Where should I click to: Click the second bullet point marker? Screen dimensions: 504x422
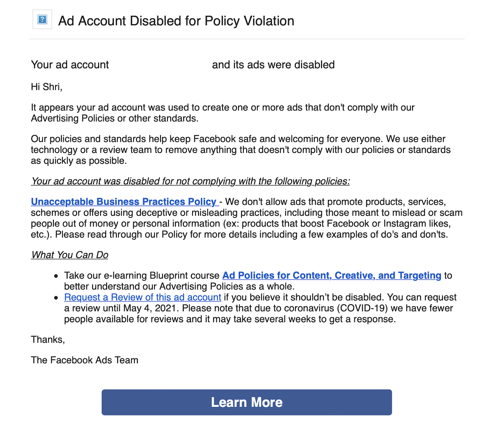56,298
